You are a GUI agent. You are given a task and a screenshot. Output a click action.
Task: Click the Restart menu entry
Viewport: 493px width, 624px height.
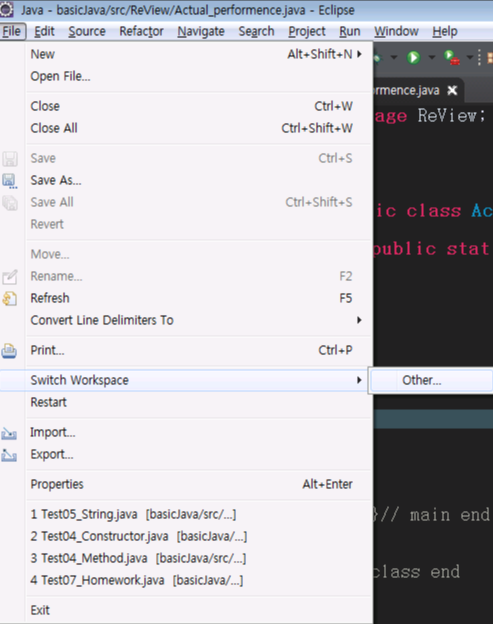(x=186, y=402)
